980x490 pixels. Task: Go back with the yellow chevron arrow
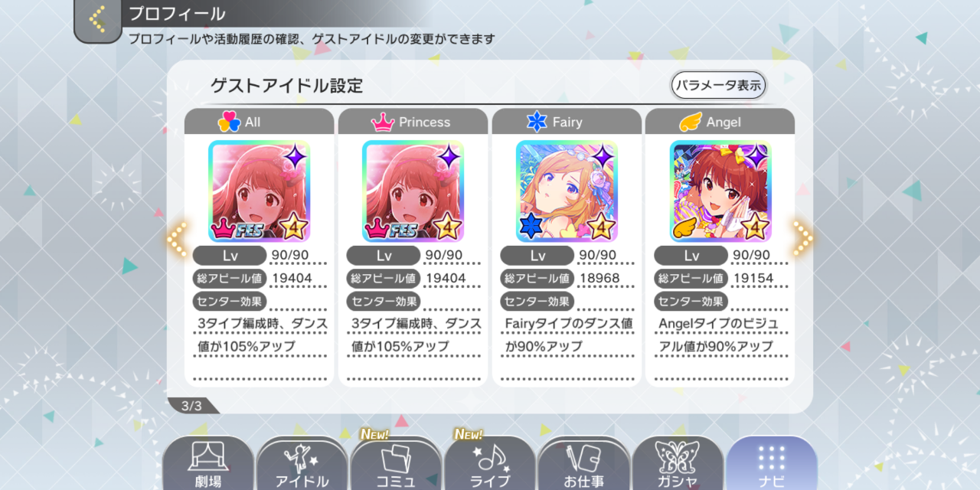click(98, 19)
